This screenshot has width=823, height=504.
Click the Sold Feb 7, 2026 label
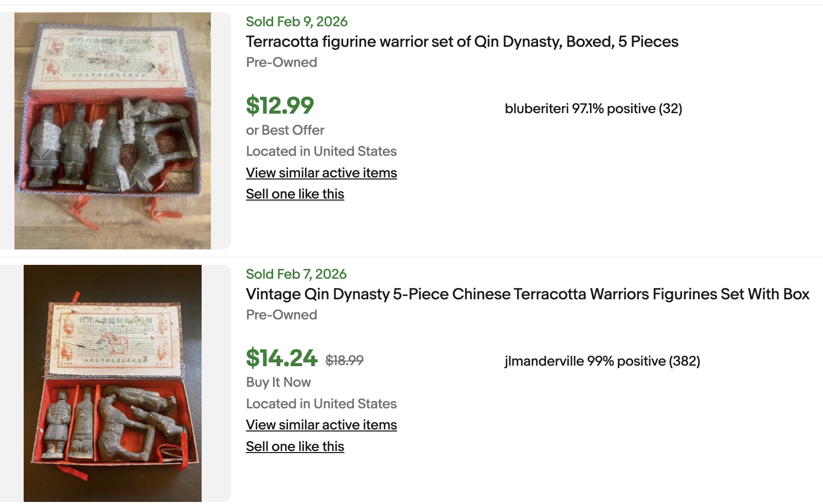click(x=296, y=274)
